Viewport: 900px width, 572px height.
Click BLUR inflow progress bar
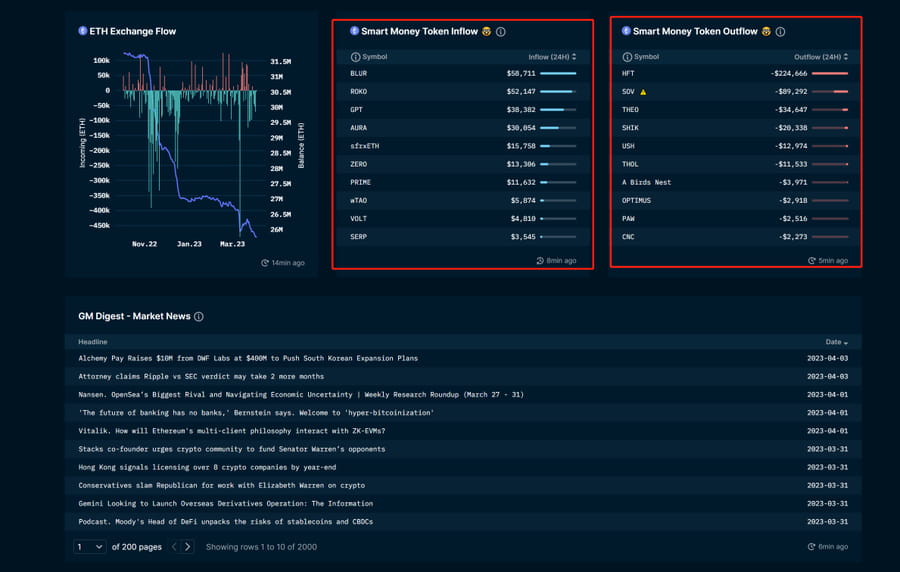[558, 73]
